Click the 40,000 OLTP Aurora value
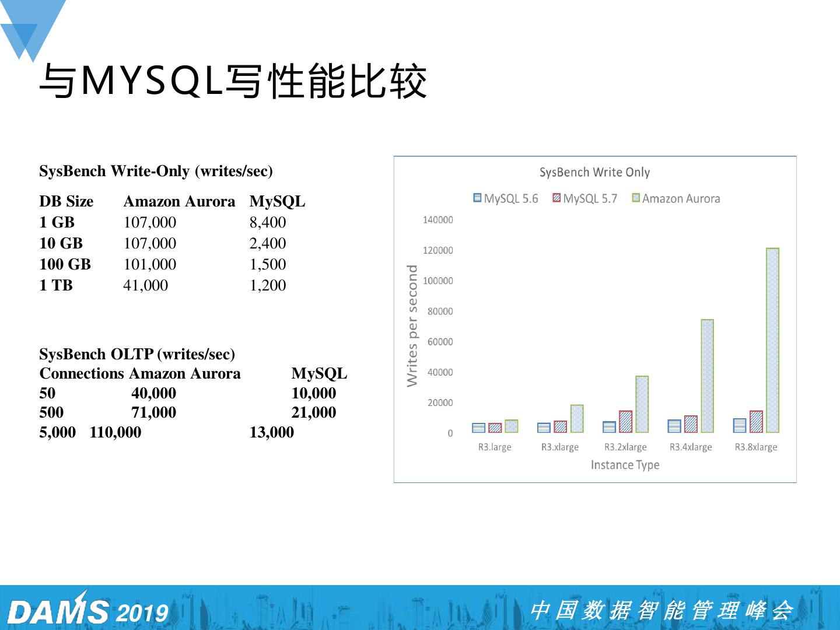This screenshot has height=630, width=840. coord(154,393)
